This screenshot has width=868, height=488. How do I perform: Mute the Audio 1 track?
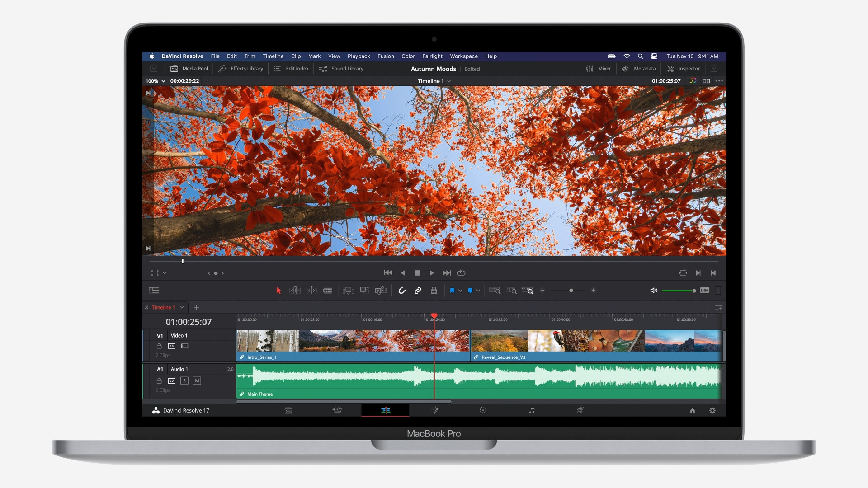[x=197, y=380]
